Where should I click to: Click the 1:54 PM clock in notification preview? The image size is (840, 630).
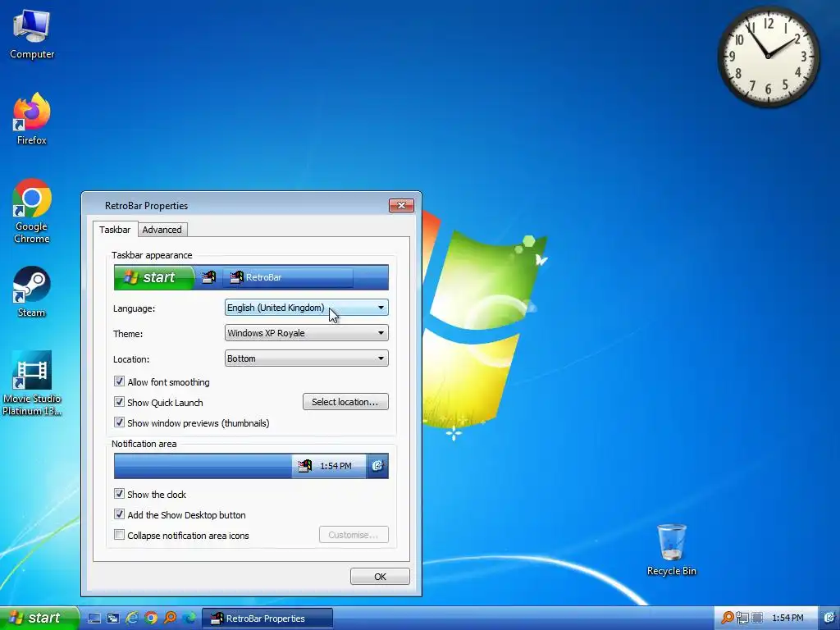336,466
